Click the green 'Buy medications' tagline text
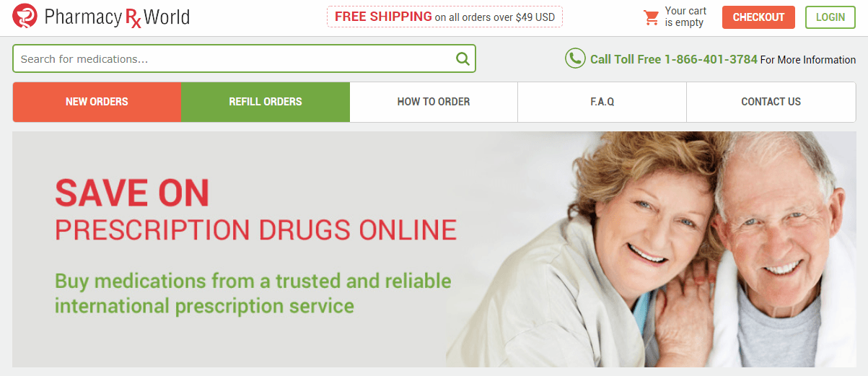Viewport: 868px width, 376px height. [x=253, y=293]
